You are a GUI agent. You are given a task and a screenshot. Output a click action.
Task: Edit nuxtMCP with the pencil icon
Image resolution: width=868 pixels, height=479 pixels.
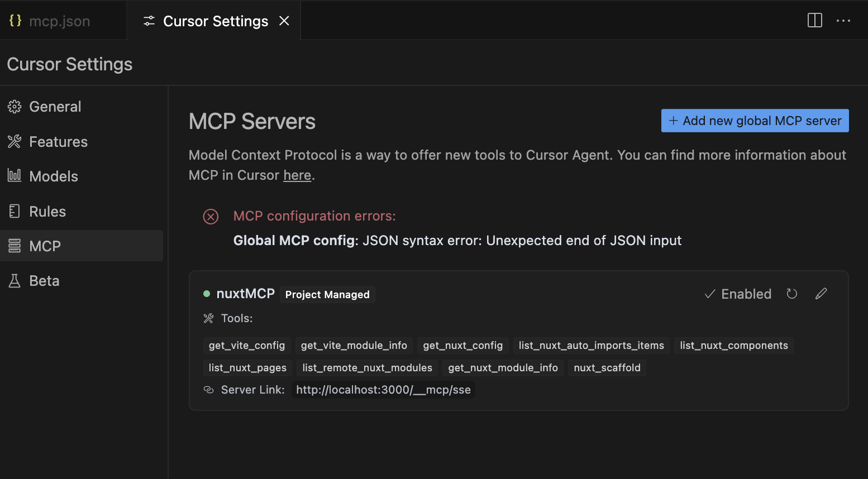[x=821, y=293]
